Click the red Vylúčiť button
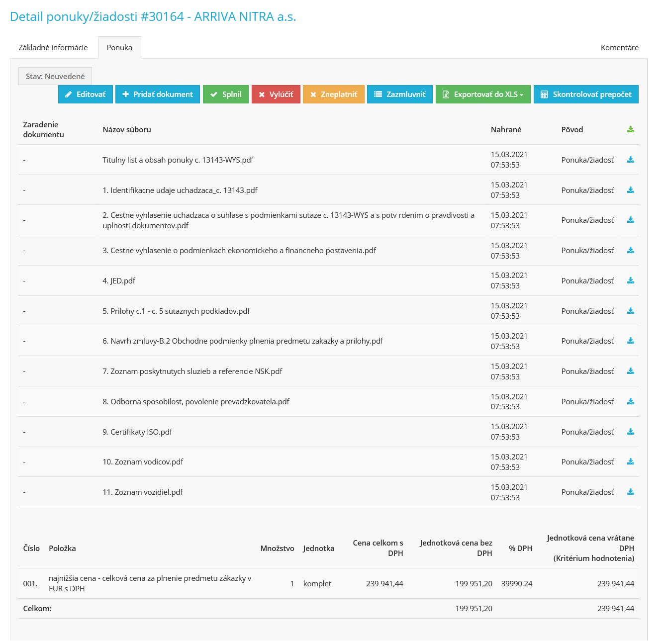The height and width of the screenshot is (644, 667). coord(276,94)
